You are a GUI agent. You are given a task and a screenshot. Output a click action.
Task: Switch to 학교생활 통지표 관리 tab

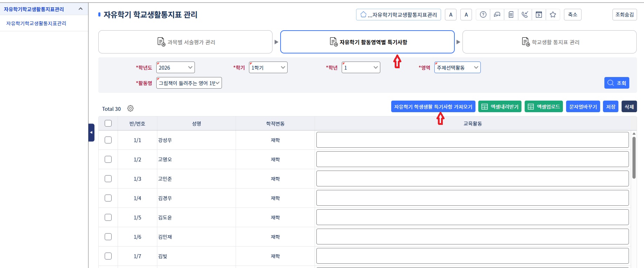550,42
